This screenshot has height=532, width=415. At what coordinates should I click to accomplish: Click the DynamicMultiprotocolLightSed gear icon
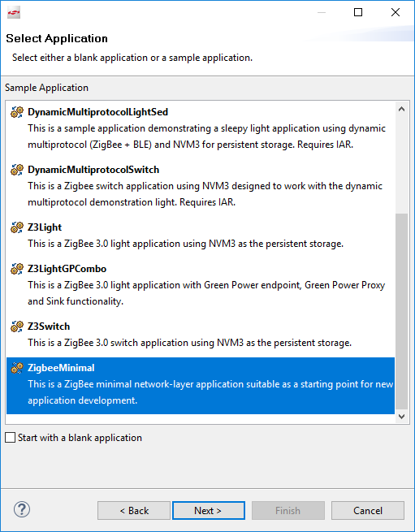click(16, 111)
